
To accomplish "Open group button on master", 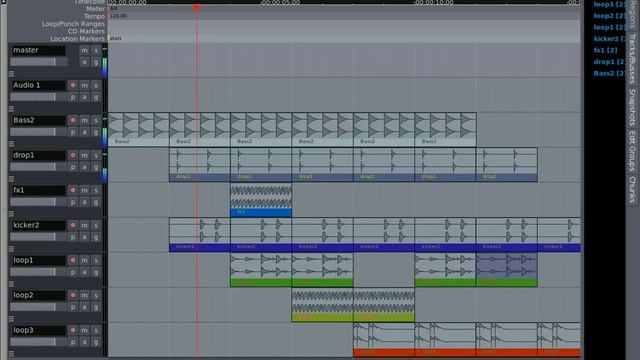I will click(x=96, y=62).
